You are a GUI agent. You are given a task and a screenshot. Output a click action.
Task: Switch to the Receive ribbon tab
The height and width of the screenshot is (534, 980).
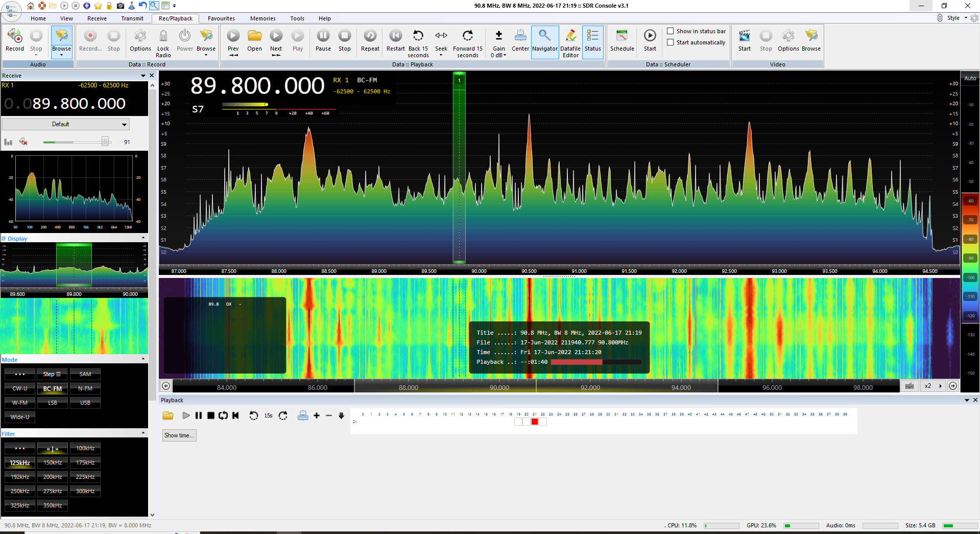[97, 18]
